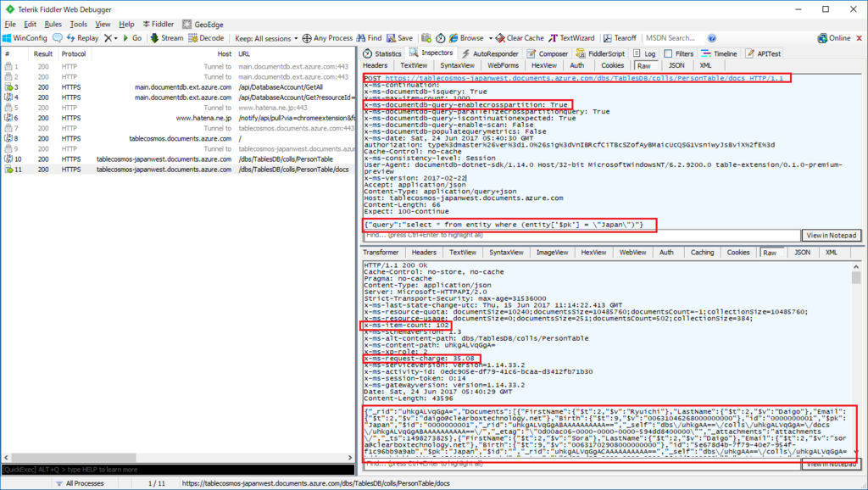
Task: Open the View menu
Action: pos(103,25)
